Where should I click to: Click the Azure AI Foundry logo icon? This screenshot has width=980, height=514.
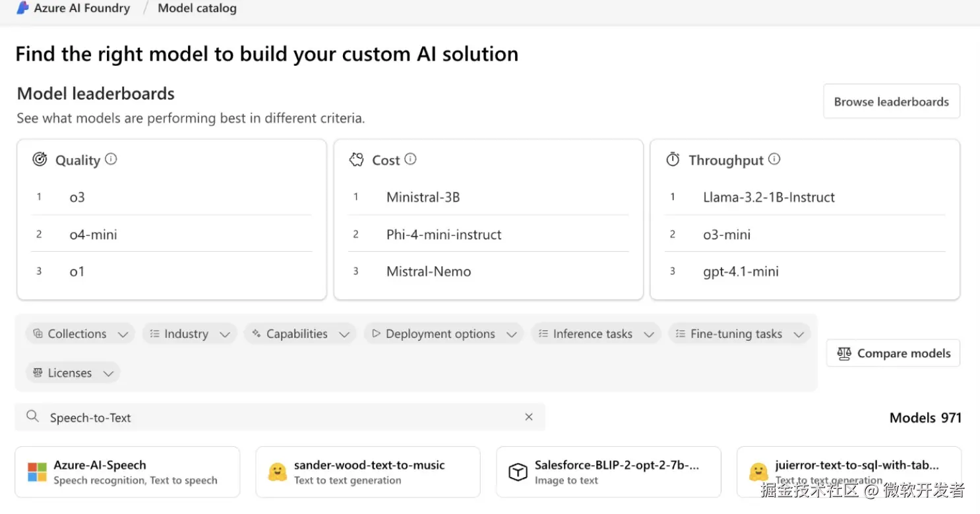point(22,9)
